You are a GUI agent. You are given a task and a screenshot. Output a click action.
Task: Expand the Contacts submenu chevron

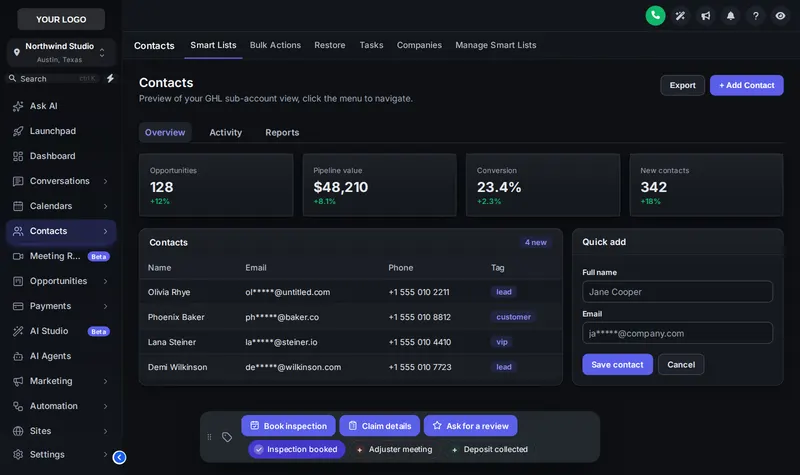[x=106, y=231]
